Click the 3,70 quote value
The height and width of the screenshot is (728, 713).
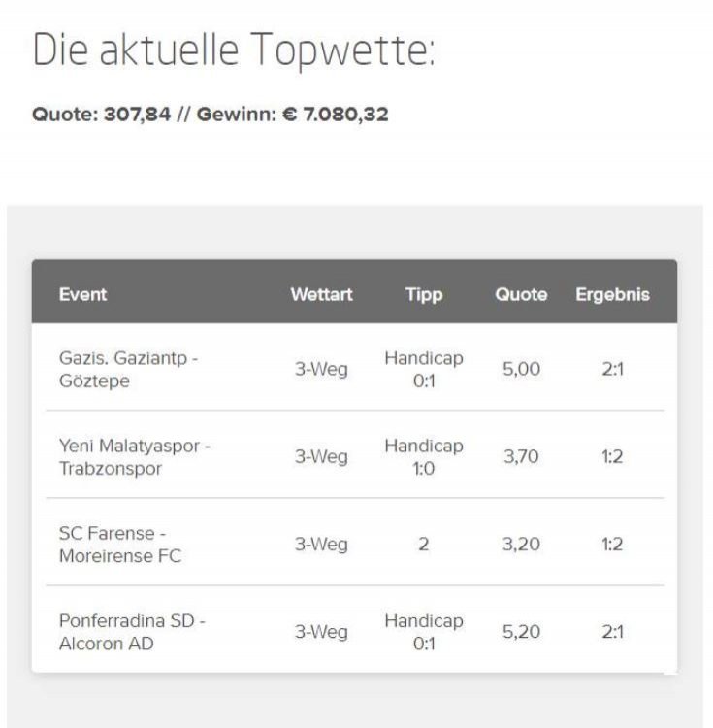[522, 456]
